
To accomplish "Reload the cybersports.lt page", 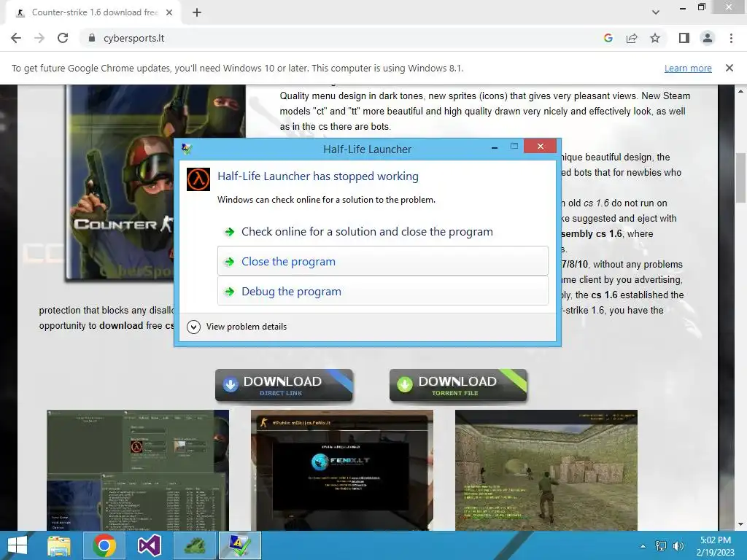I will tap(63, 38).
